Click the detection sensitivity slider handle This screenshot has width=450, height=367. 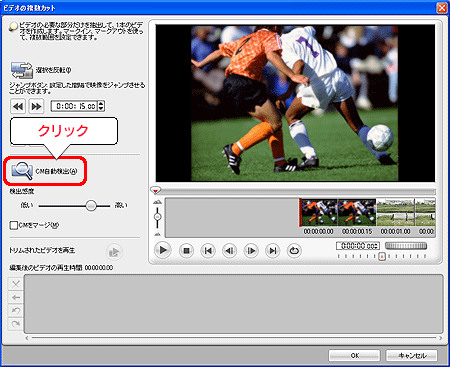pos(91,206)
